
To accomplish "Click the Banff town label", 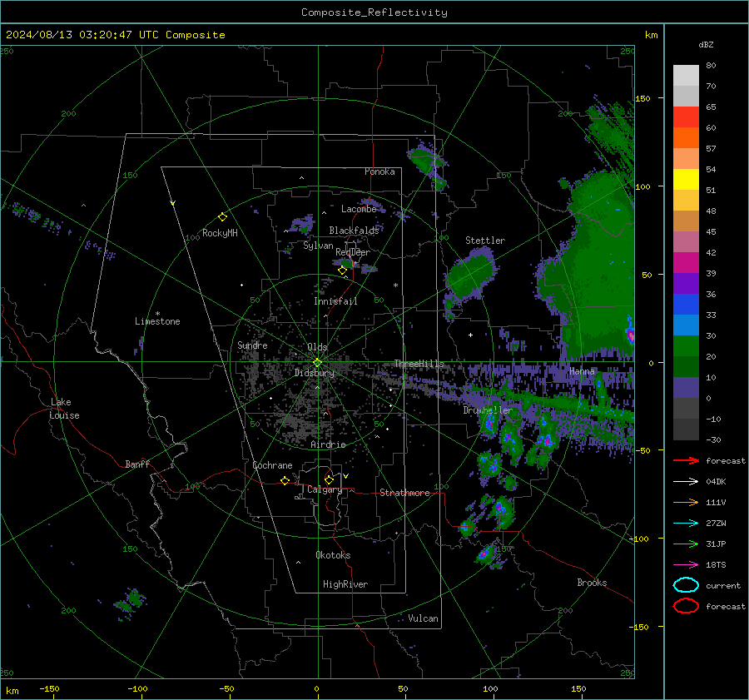I will tap(137, 464).
